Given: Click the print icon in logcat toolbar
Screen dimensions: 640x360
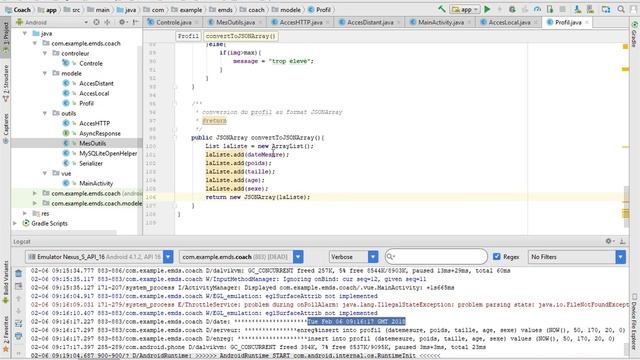Looking at the screenshot, I should [x=18, y=336].
